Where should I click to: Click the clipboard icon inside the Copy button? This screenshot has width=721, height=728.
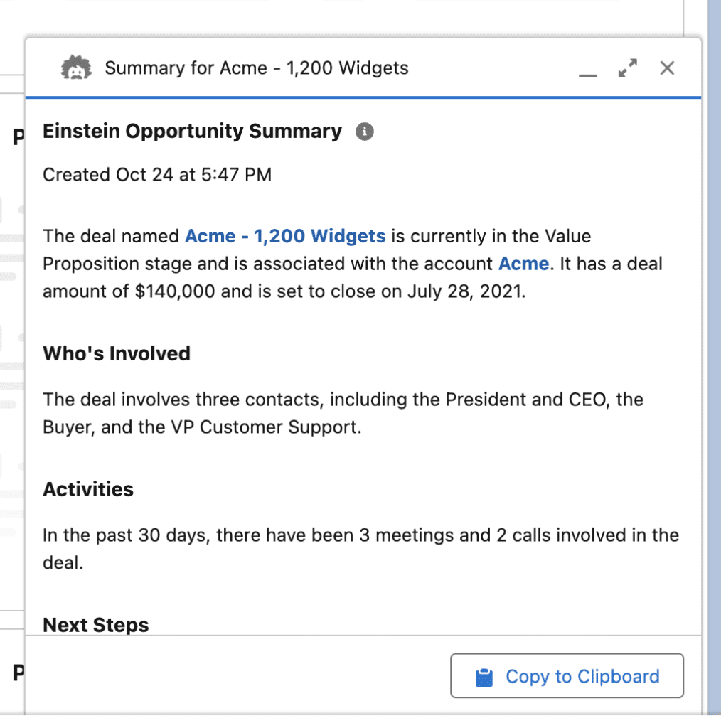pos(484,676)
